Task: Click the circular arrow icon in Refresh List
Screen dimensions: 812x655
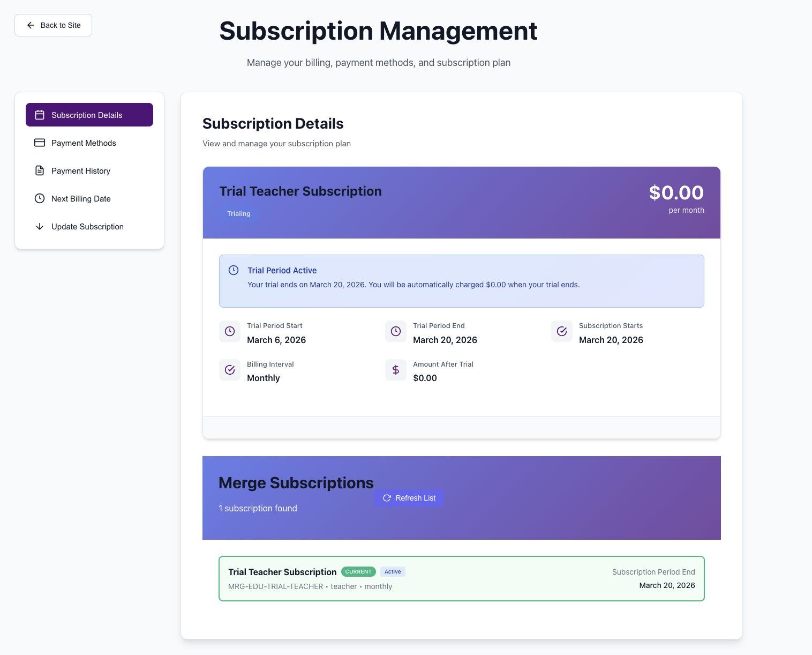Action: click(387, 498)
